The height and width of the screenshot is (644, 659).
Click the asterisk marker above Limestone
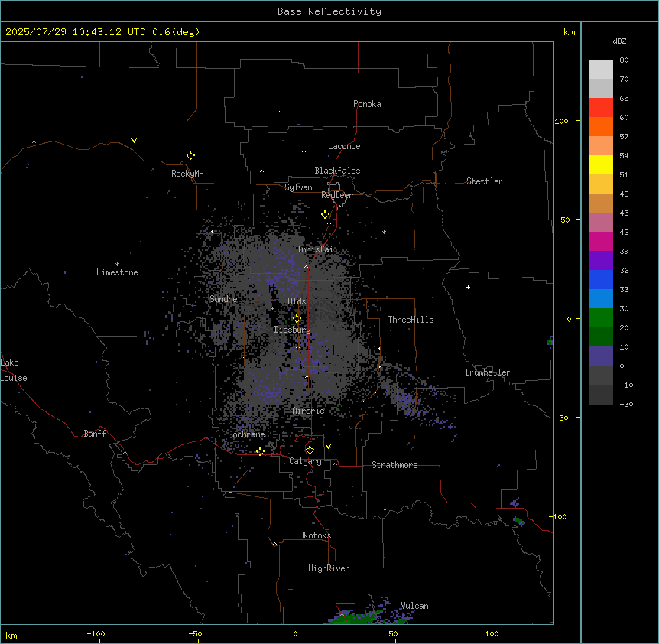click(x=117, y=265)
